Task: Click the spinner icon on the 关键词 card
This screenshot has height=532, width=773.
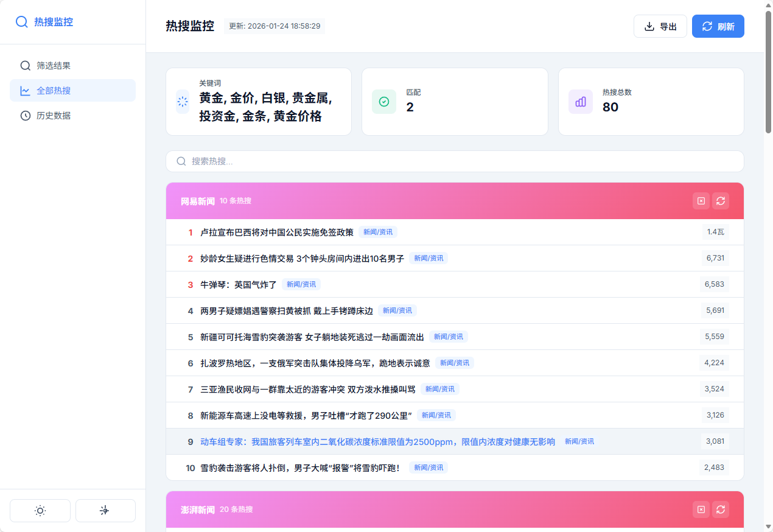Action: [x=183, y=102]
